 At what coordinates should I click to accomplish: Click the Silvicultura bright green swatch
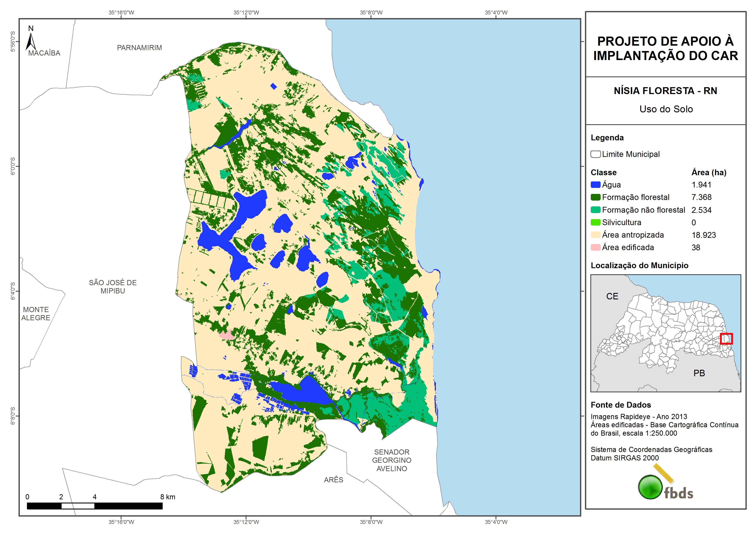pos(595,222)
